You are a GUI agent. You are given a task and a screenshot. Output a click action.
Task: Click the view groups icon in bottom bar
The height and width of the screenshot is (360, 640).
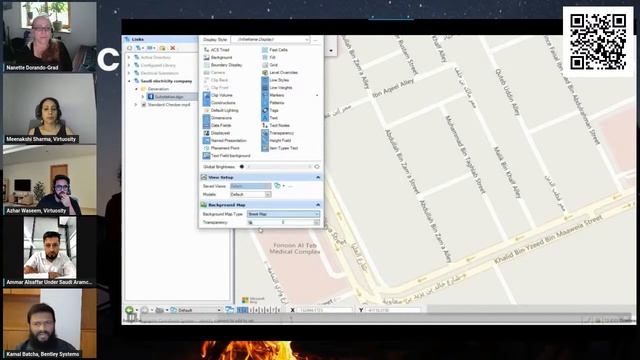click(229, 310)
